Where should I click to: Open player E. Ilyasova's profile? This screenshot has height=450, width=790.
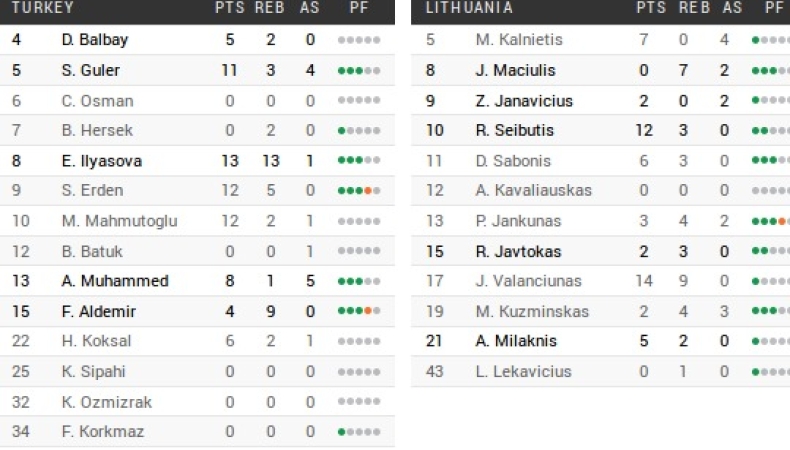coord(101,161)
